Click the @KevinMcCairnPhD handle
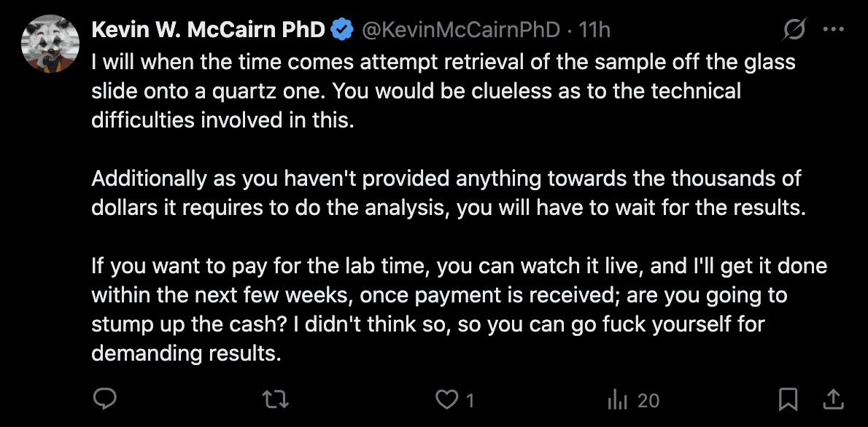The image size is (868, 427). (x=460, y=30)
